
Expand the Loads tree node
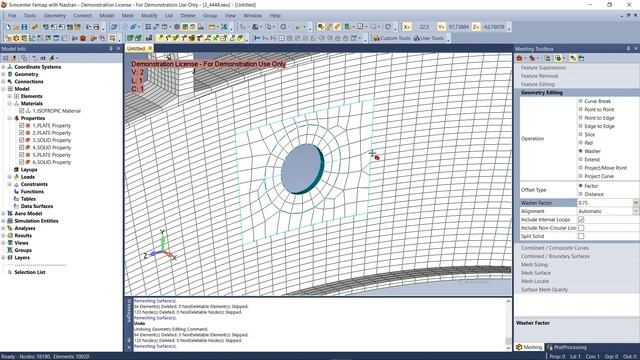click(x=10, y=177)
